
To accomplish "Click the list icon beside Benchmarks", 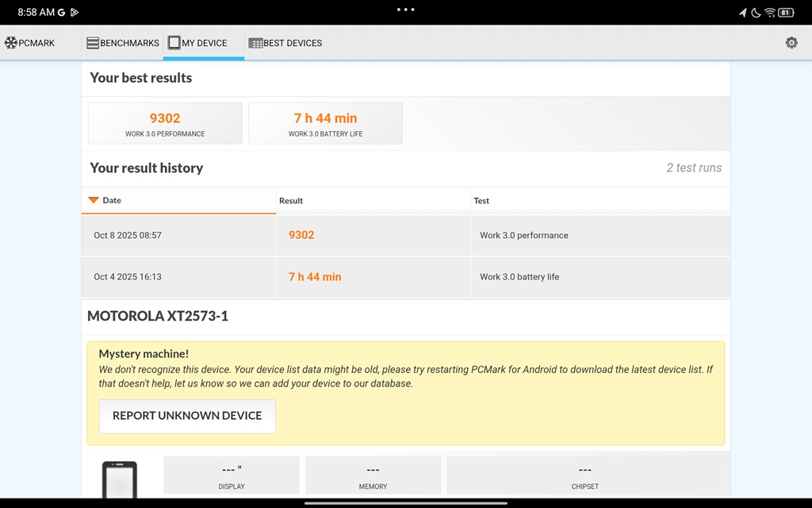I will [x=93, y=43].
